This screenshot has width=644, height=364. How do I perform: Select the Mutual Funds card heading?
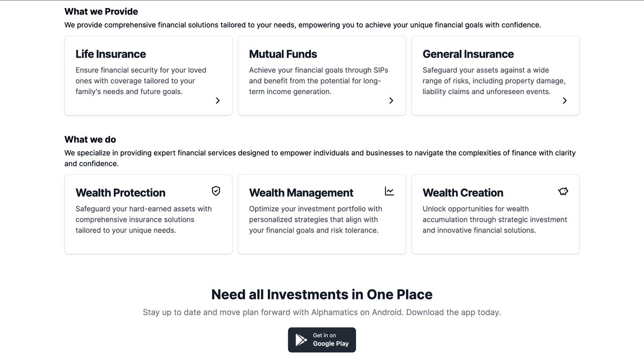pyautogui.click(x=283, y=54)
